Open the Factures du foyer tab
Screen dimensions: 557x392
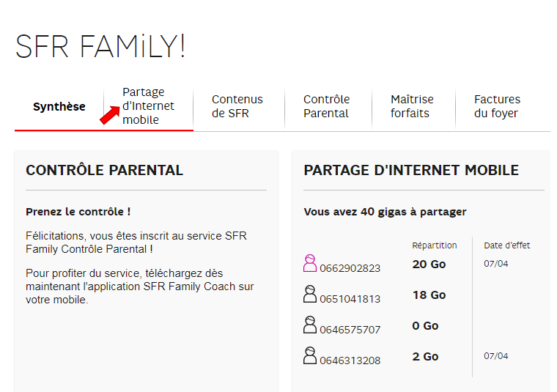[x=497, y=106]
